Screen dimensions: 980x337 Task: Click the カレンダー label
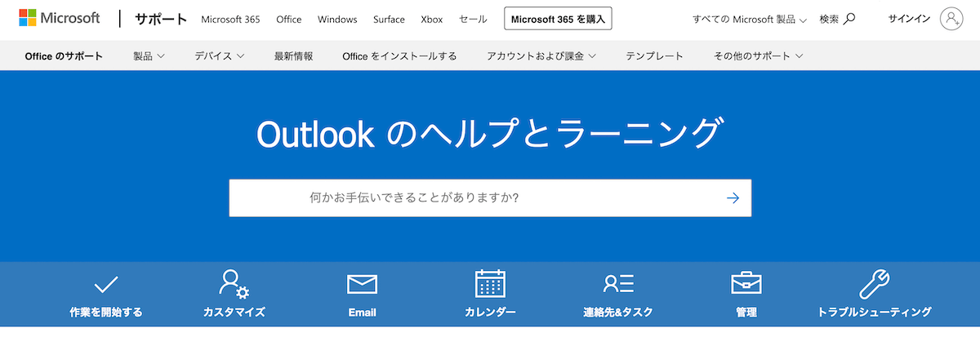point(490,312)
